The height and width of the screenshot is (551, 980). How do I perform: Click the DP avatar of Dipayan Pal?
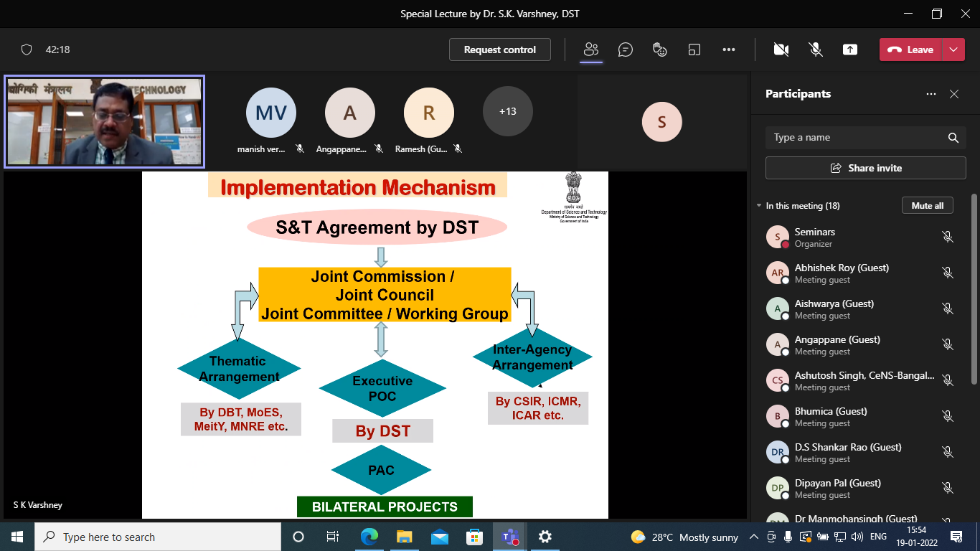[778, 489]
